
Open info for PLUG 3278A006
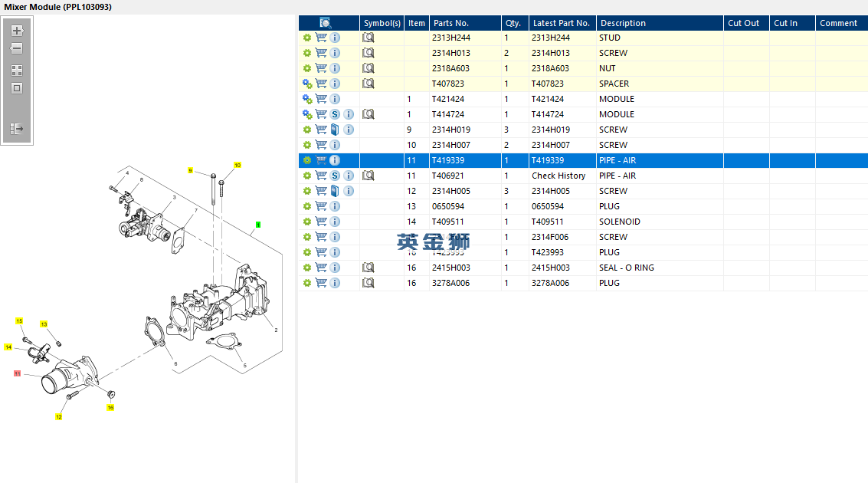pos(335,282)
